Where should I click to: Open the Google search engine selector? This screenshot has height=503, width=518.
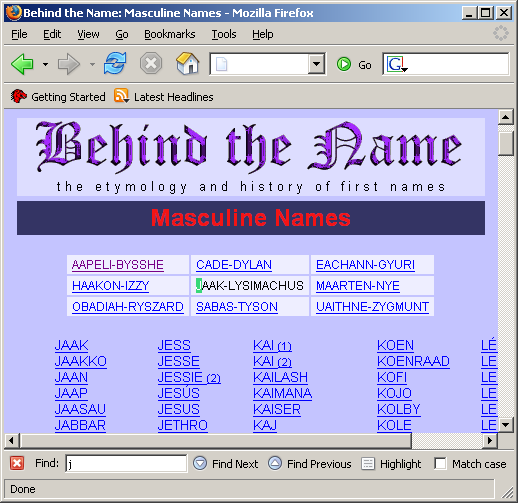(397, 64)
